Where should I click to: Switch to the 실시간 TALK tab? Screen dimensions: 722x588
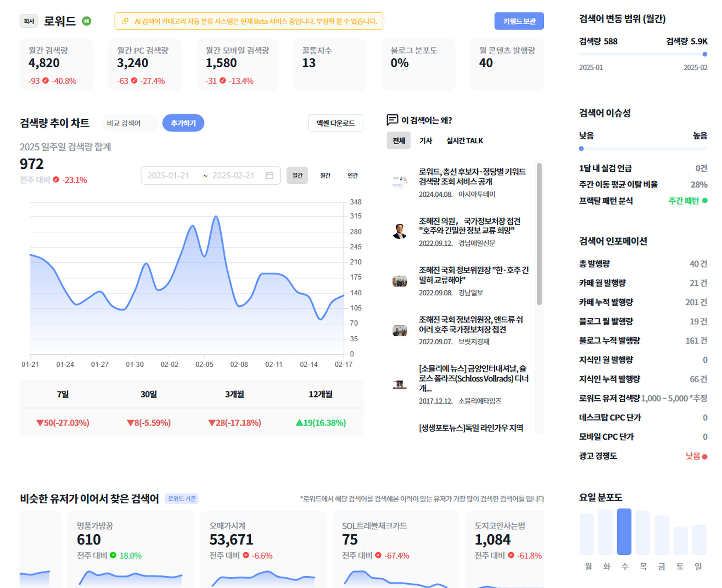[464, 141]
